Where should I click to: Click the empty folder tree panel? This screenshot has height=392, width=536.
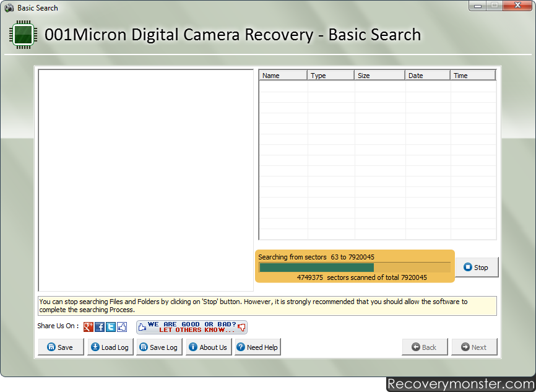[x=146, y=180]
